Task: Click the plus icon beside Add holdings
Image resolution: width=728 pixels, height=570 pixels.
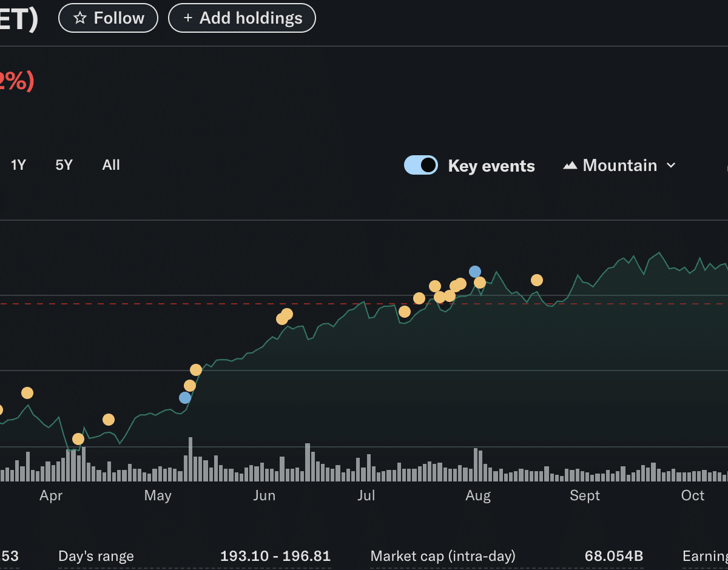Action: pos(188,18)
